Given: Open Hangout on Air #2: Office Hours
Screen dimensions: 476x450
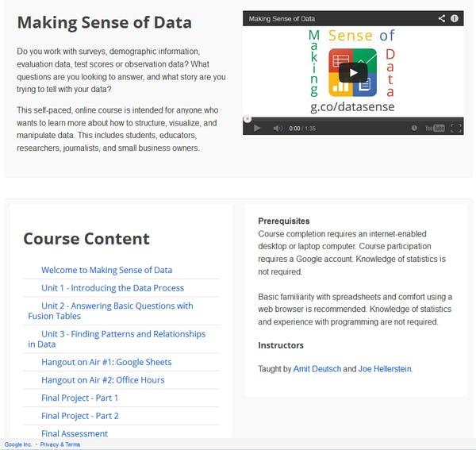Looking at the screenshot, I should point(103,380).
